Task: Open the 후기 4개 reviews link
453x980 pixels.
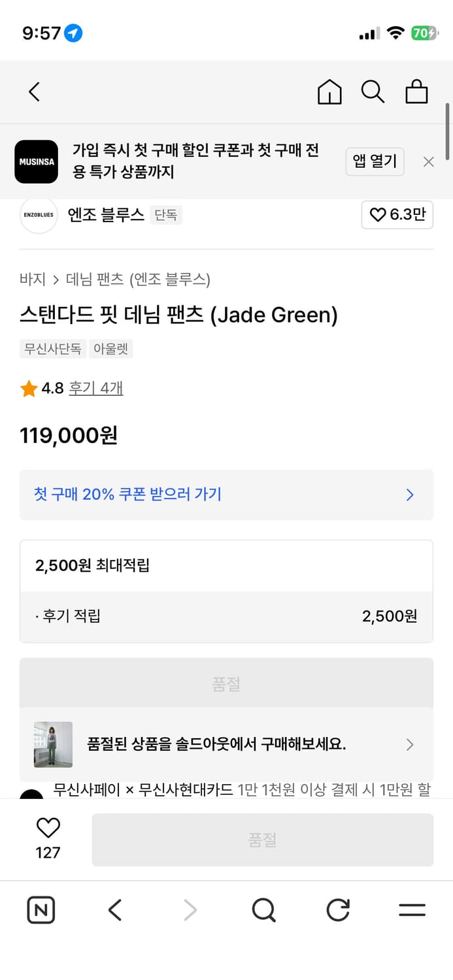Action: (x=95, y=387)
